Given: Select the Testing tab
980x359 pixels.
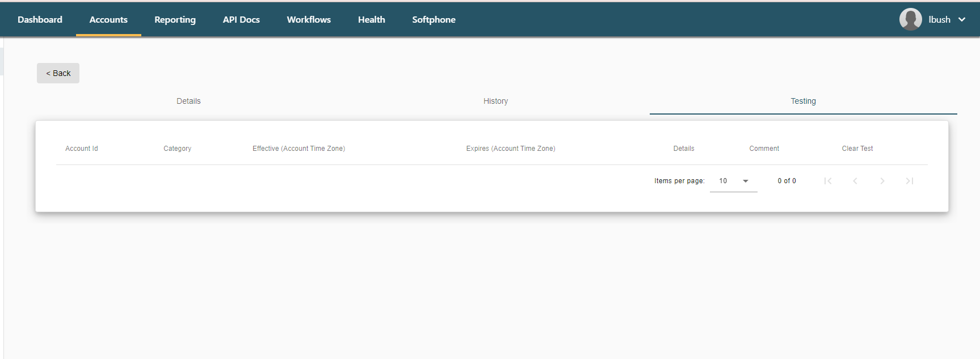Looking at the screenshot, I should click(803, 101).
